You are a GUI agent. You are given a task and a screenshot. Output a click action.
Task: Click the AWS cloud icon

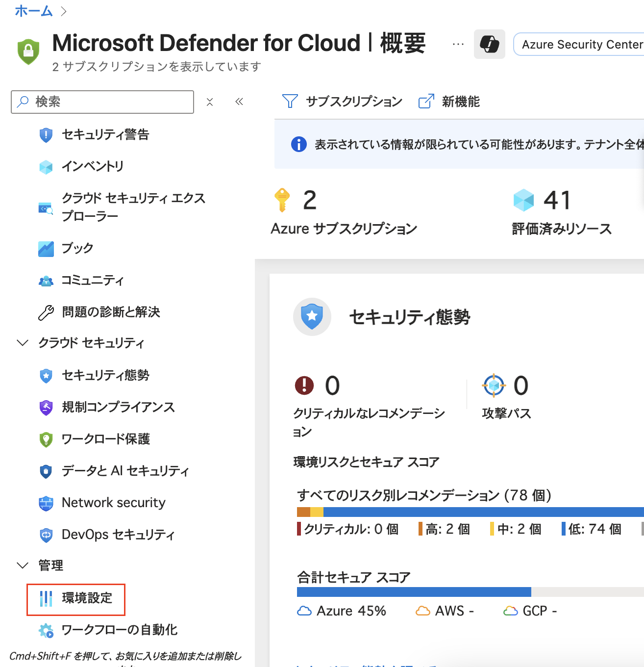[x=423, y=611]
